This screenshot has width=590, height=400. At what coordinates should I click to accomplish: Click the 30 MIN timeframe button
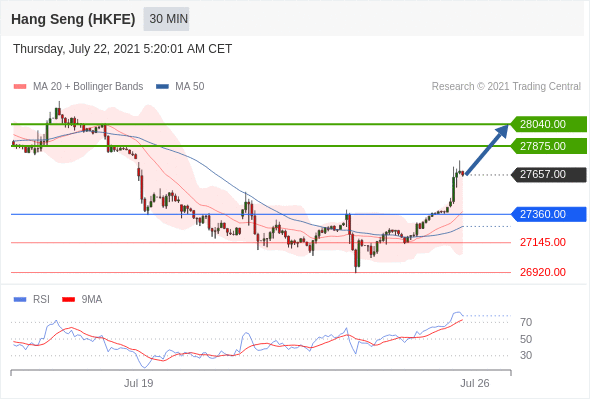point(166,18)
